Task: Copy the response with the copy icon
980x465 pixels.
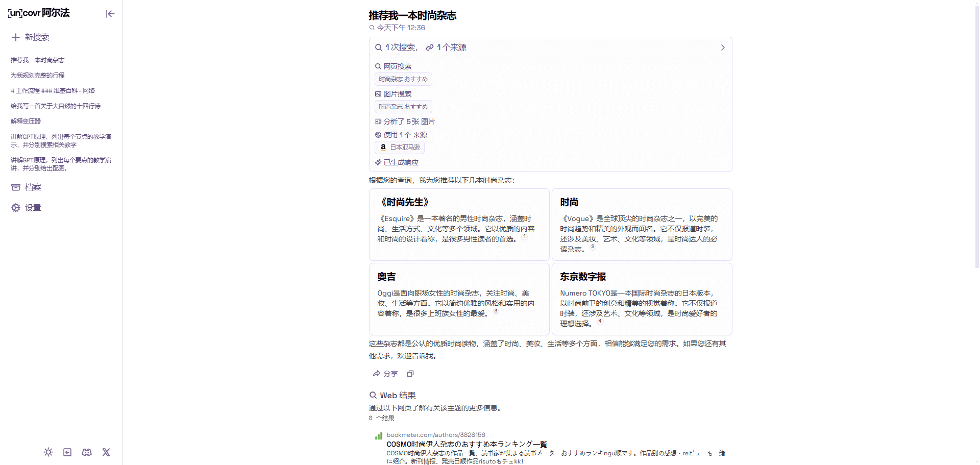Action: click(410, 374)
